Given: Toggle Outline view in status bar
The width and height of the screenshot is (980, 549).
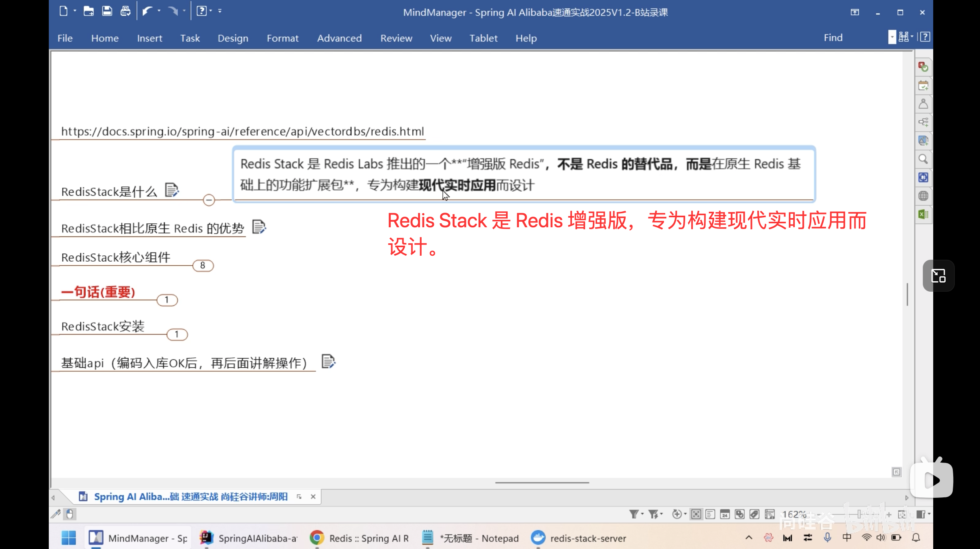Looking at the screenshot, I should 710,514.
